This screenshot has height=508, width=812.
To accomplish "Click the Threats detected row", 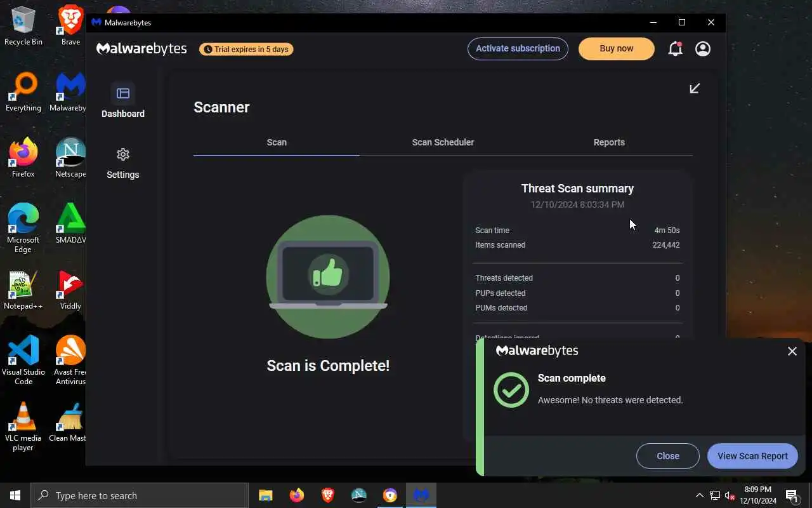I will pos(577,278).
